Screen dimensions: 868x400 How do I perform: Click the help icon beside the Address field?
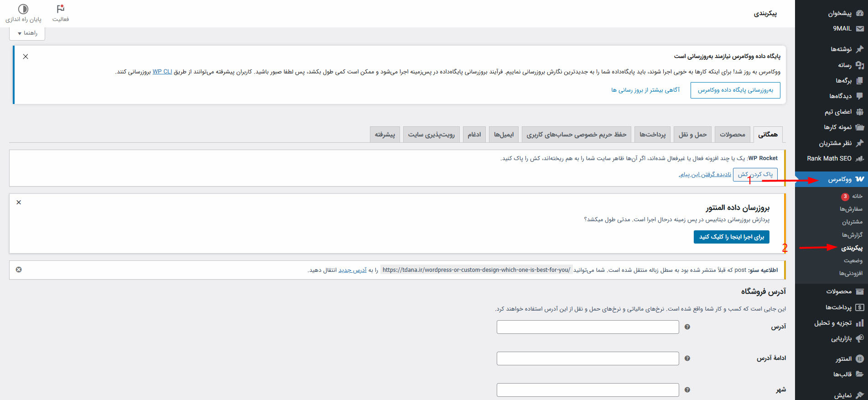click(x=687, y=327)
